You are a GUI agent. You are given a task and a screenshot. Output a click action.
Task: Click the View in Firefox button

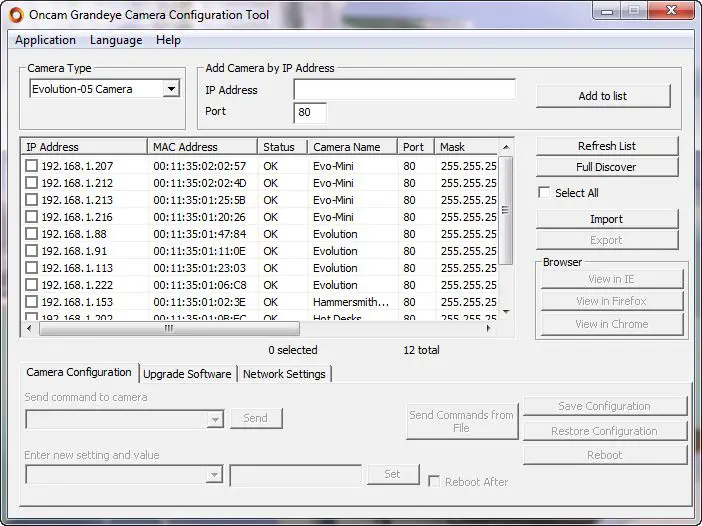point(612,301)
